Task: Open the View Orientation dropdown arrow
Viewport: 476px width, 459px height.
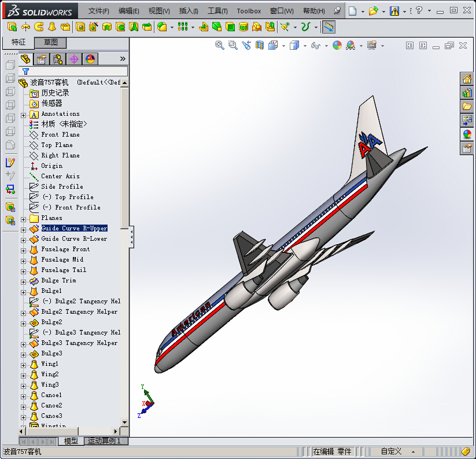Action: [283, 46]
